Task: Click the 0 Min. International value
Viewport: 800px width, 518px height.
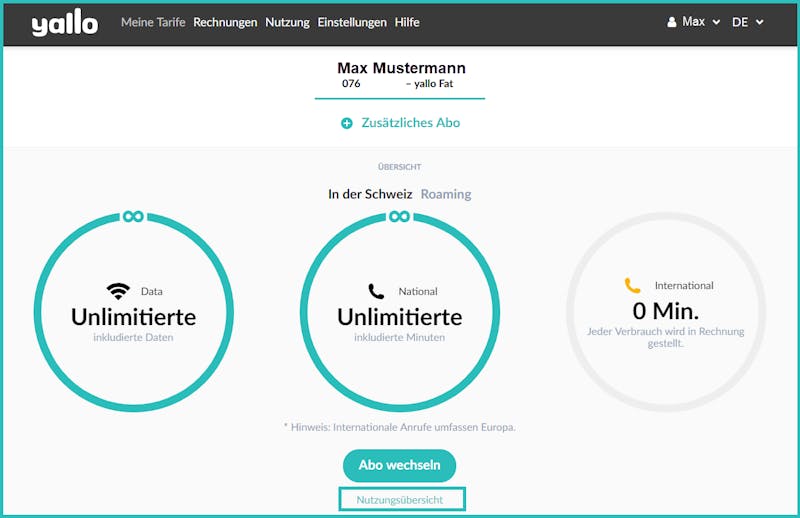Action: pos(666,311)
